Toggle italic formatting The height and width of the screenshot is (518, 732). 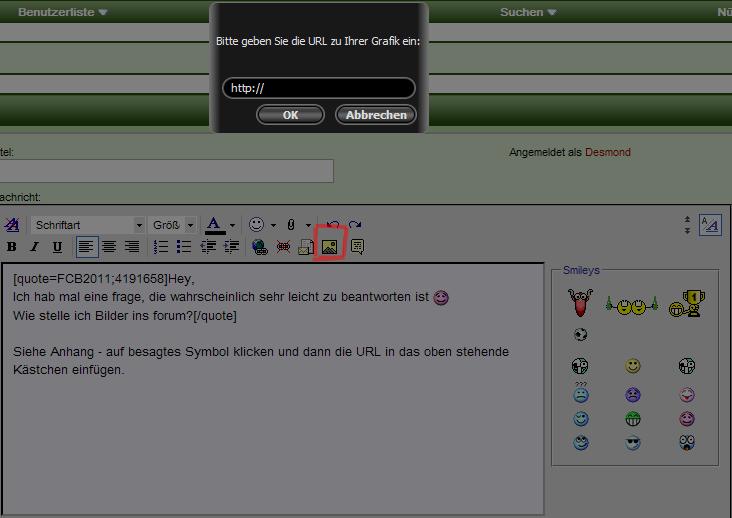[34, 246]
